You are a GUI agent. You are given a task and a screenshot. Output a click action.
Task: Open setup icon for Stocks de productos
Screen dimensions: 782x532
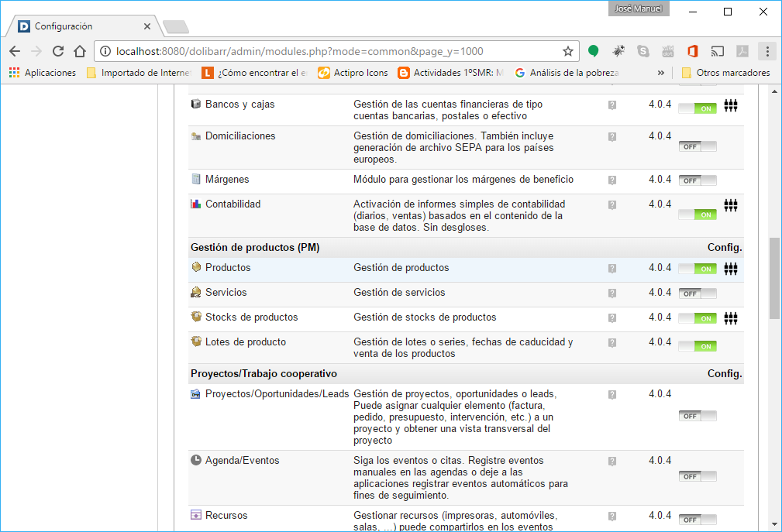pos(730,319)
